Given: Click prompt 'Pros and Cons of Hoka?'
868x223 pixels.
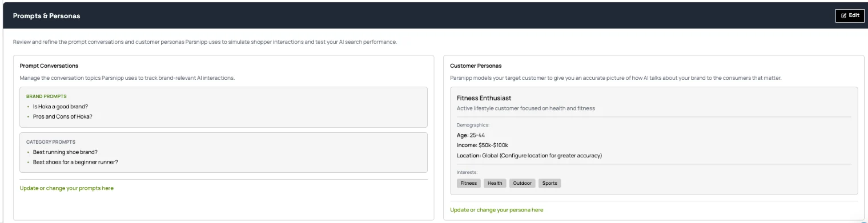Looking at the screenshot, I should [x=62, y=116].
